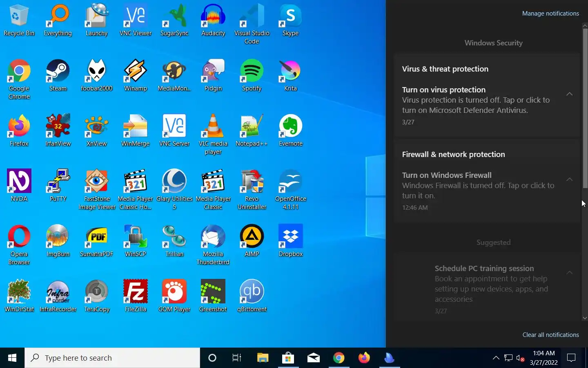588x368 pixels.
Task: Launch Mozilla Thunderbird desktop icon
Action: (x=213, y=245)
